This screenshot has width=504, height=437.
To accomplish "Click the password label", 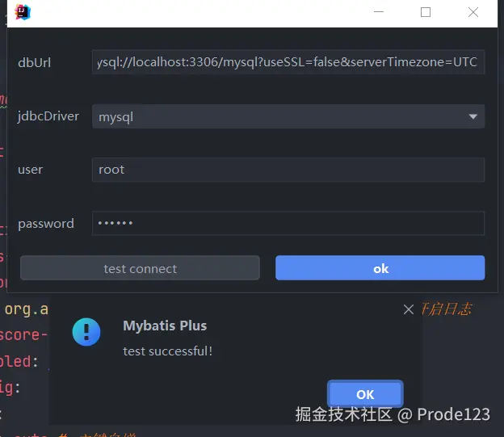I will (46, 224).
